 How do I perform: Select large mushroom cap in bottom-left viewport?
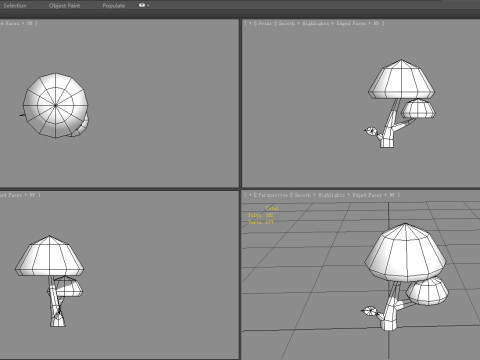[49, 256]
